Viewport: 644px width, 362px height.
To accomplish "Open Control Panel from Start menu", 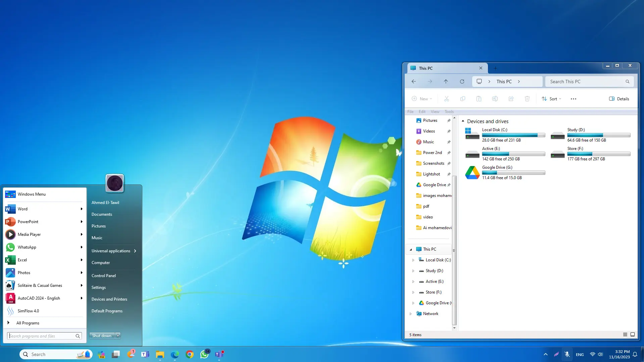I will pos(104,275).
